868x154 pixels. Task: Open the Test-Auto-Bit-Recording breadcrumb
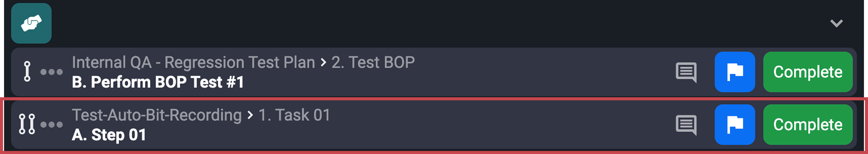[157, 115]
